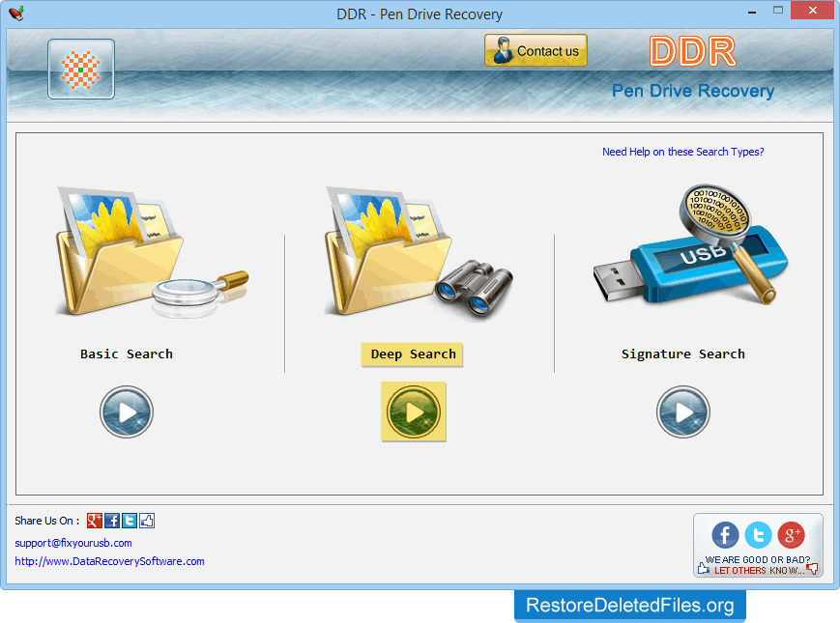Select the highlighted Deep Search label
Image resolution: width=840 pixels, height=623 pixels.
413,354
